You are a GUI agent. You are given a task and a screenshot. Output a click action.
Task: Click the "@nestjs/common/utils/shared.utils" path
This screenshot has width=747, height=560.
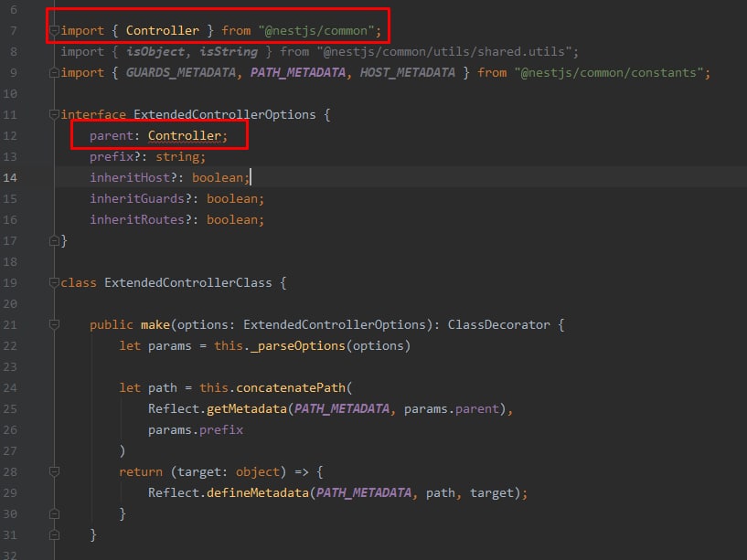[x=444, y=52]
